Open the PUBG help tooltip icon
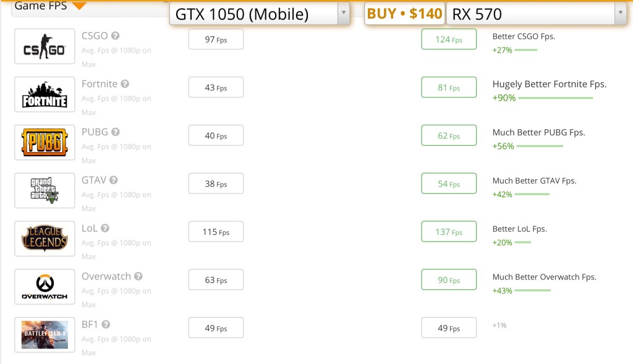 coord(116,132)
